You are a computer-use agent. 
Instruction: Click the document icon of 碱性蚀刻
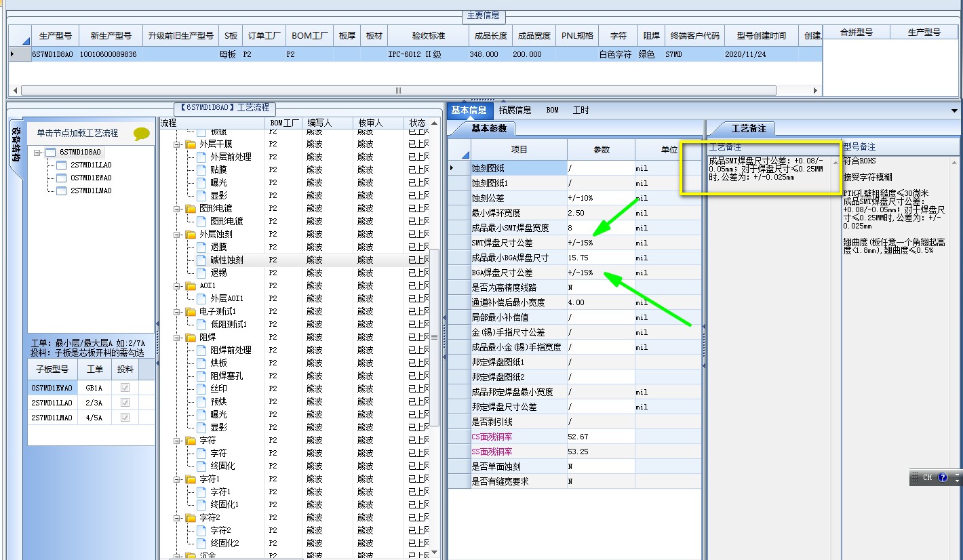pos(201,260)
